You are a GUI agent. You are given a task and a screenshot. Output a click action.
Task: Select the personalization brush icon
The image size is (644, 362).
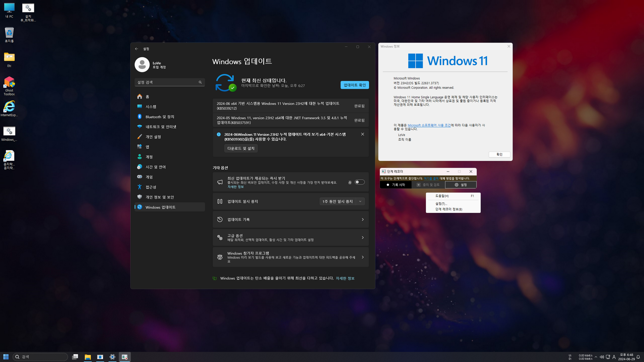coord(140,137)
